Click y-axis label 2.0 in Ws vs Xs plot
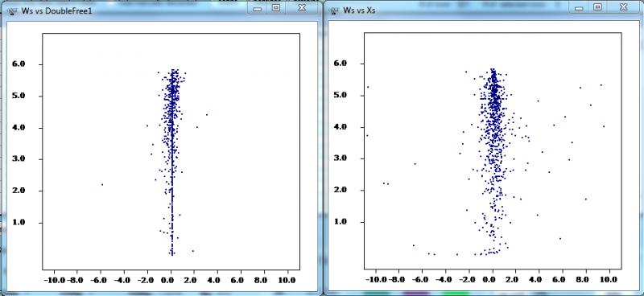Screen dimensions: 644x296 click(340, 190)
